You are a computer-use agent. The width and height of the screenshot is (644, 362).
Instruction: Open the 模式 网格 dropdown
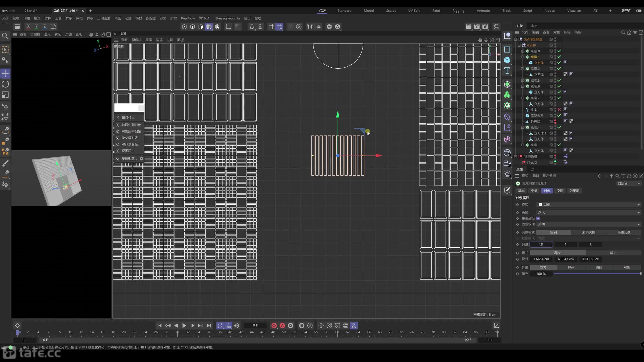point(588,205)
